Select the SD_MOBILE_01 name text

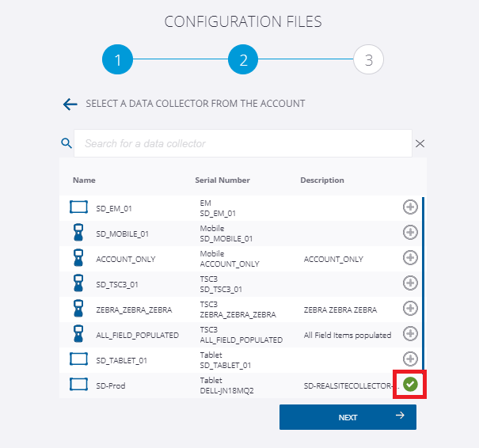122,234
